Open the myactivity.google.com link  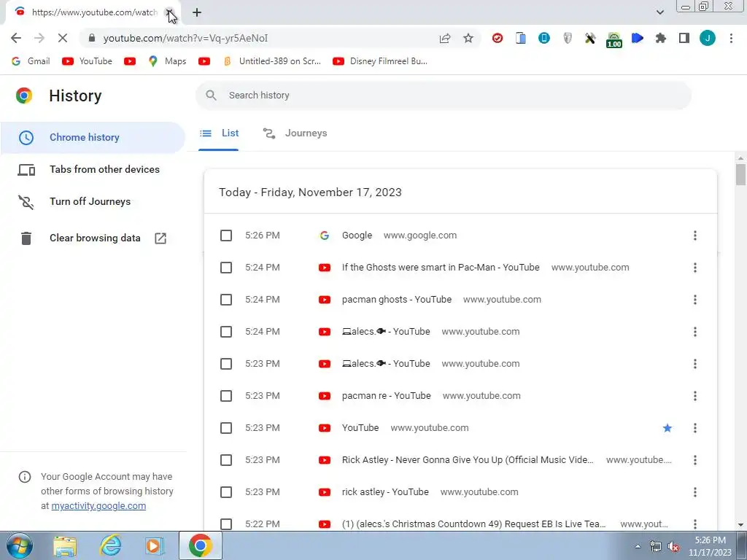pyautogui.click(x=98, y=506)
